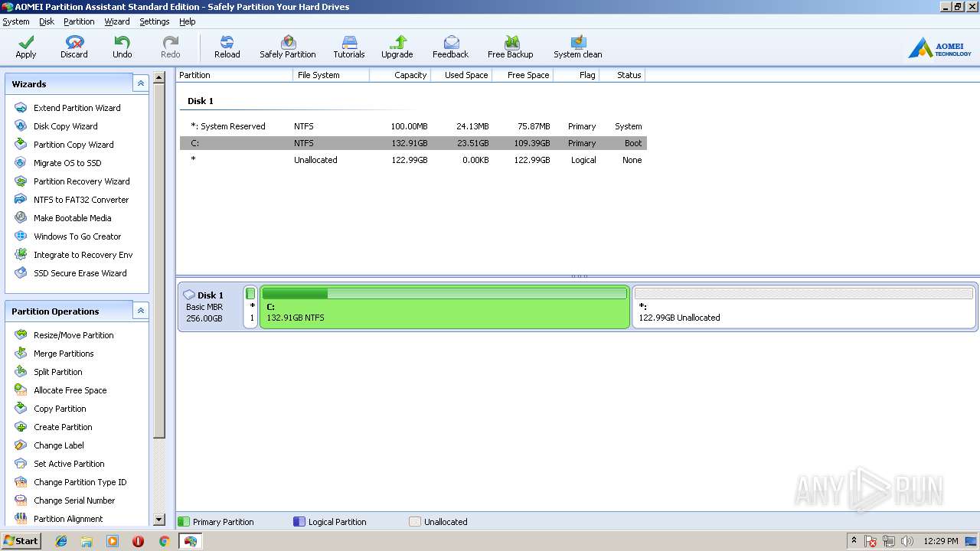Select the Disk 1 Basic MBR label
Screen dimensions: 980x551
click(211, 307)
